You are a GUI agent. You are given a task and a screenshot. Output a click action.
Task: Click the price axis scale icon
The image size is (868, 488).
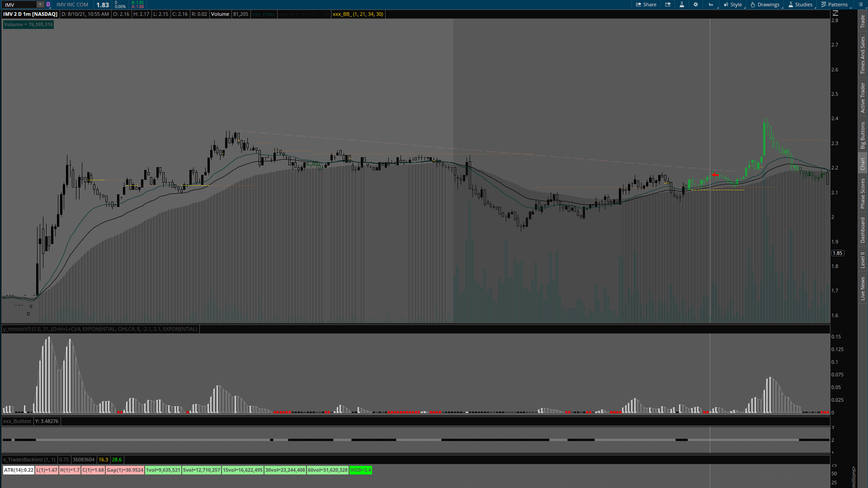pyautogui.click(x=835, y=14)
